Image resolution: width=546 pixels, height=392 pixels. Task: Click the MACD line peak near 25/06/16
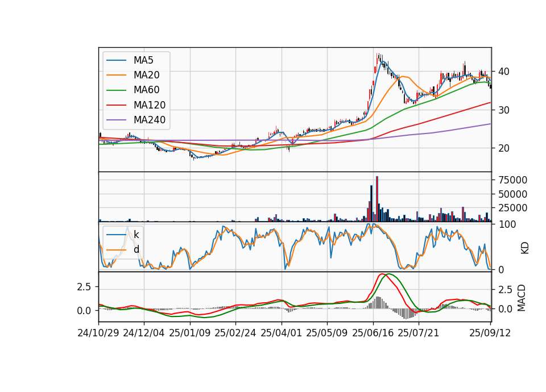[382, 274]
